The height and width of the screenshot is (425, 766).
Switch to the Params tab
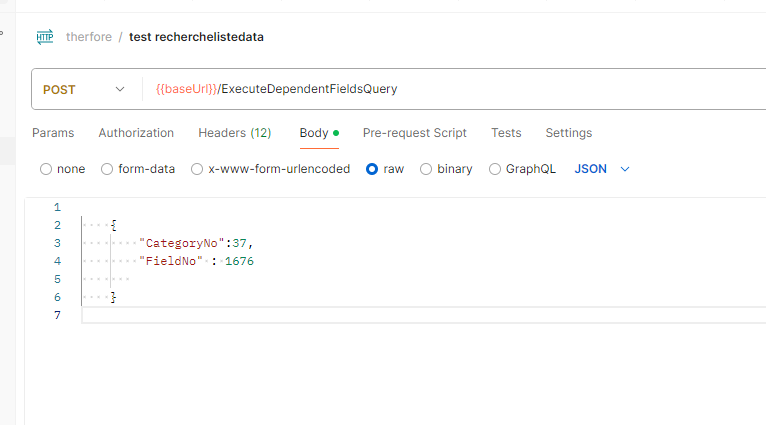point(53,133)
